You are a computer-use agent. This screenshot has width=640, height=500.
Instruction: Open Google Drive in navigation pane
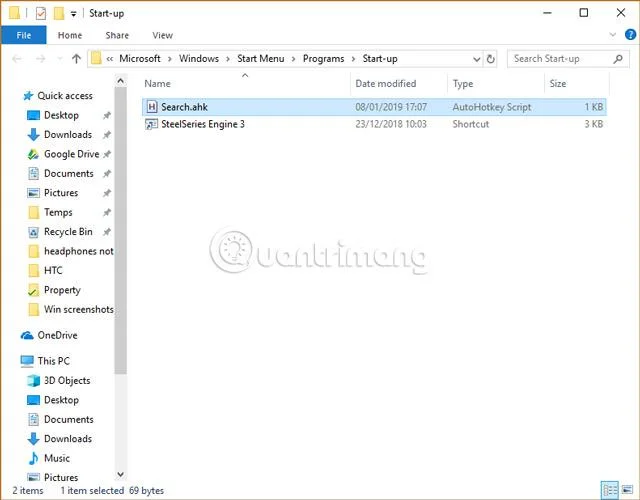(71, 154)
